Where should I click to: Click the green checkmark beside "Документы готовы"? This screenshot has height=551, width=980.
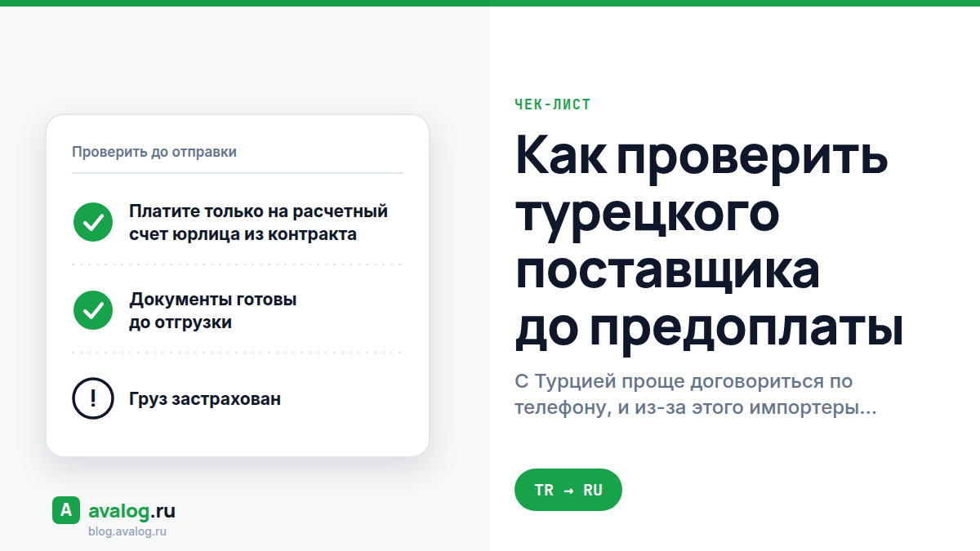[93, 310]
